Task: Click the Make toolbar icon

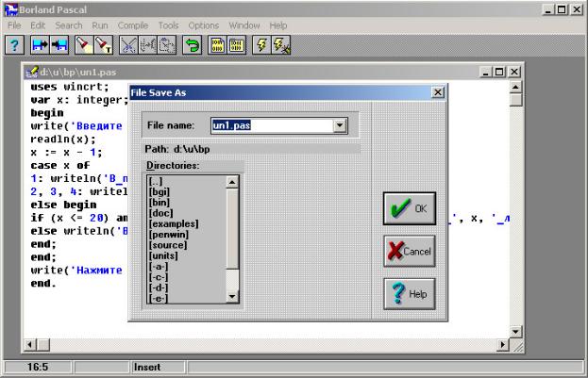Action: (x=237, y=45)
